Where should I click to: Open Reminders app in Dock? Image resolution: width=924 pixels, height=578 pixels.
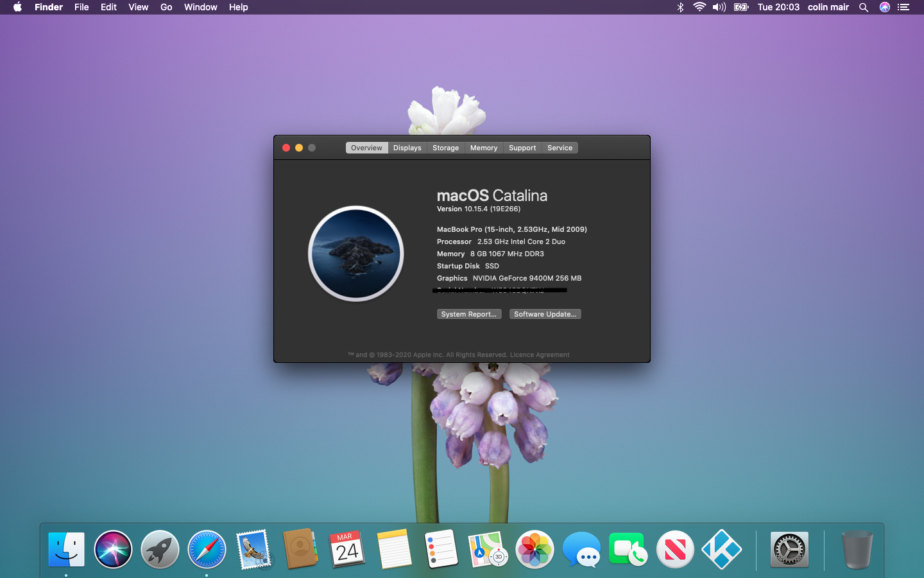441,549
